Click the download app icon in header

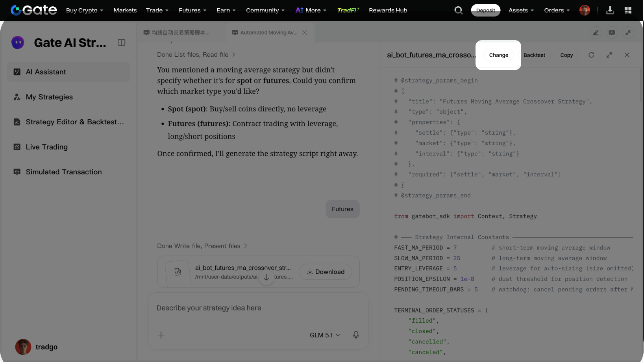[610, 10]
